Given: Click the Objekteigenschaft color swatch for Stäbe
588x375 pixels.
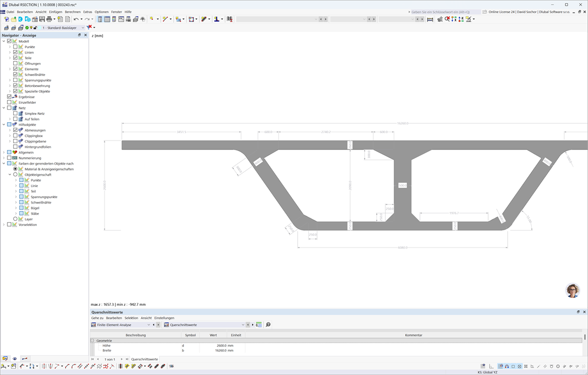Looking at the screenshot, I should 22,213.
